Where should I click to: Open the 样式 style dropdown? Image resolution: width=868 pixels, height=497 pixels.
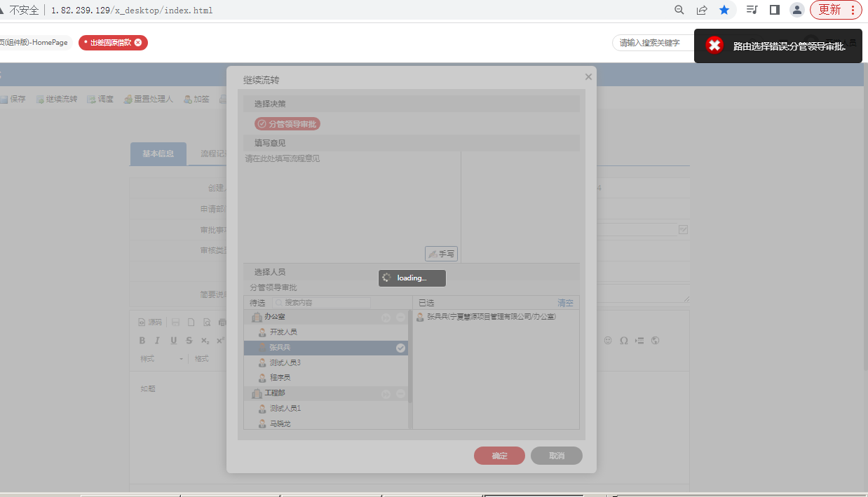(x=162, y=359)
